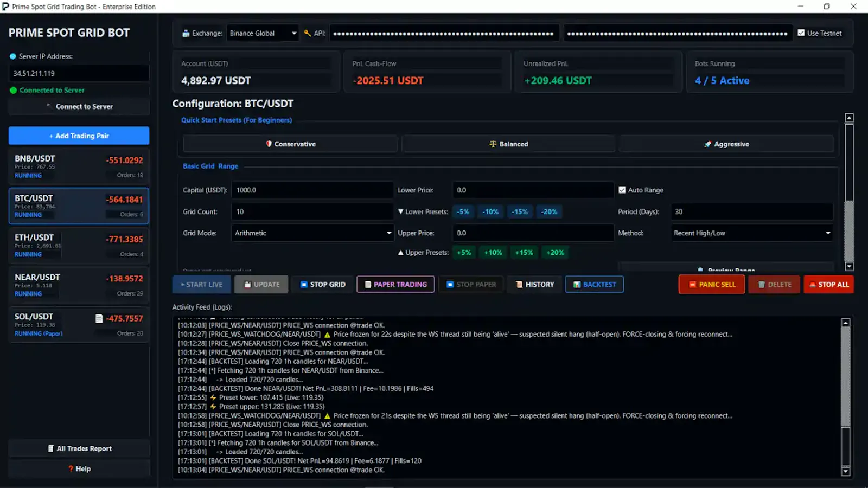
Task: Toggle the Auto Range checkbox
Action: pos(622,190)
